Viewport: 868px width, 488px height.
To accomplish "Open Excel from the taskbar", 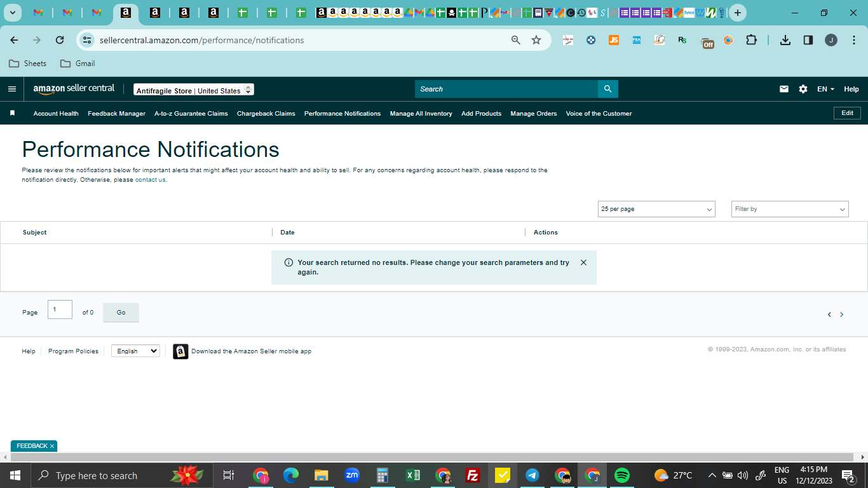I will [413, 475].
